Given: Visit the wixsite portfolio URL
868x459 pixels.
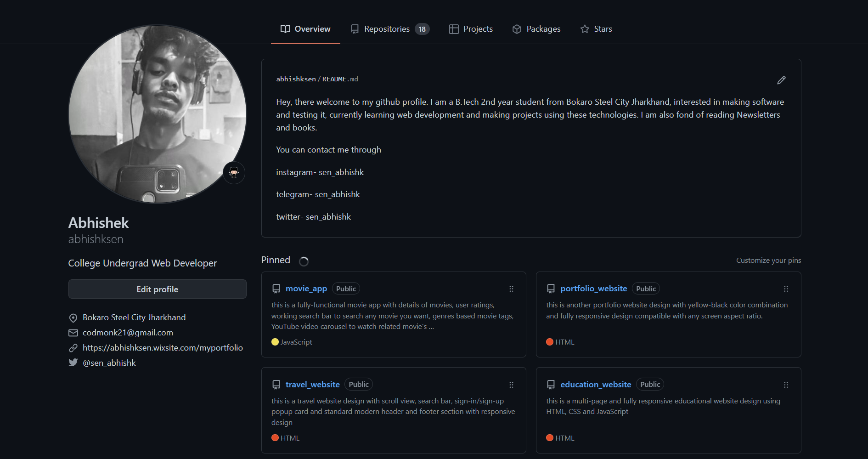Looking at the screenshot, I should point(163,348).
